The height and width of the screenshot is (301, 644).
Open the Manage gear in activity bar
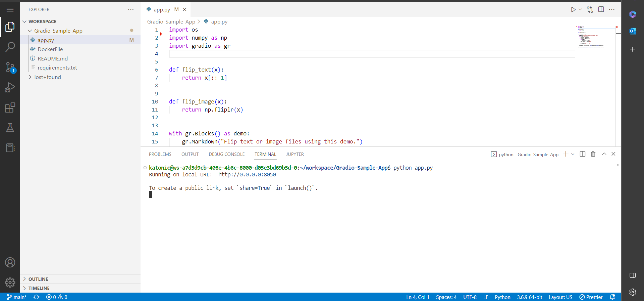[10, 283]
